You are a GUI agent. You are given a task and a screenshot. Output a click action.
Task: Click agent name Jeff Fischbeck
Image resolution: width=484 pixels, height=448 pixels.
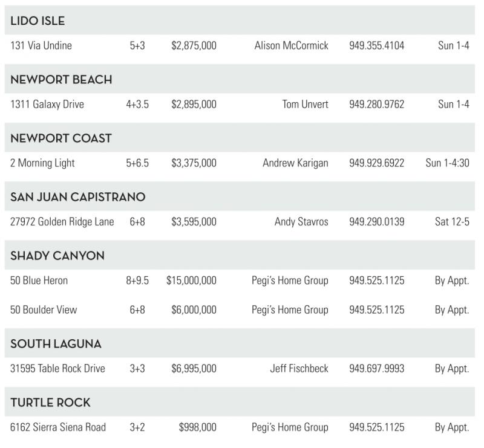299,368
